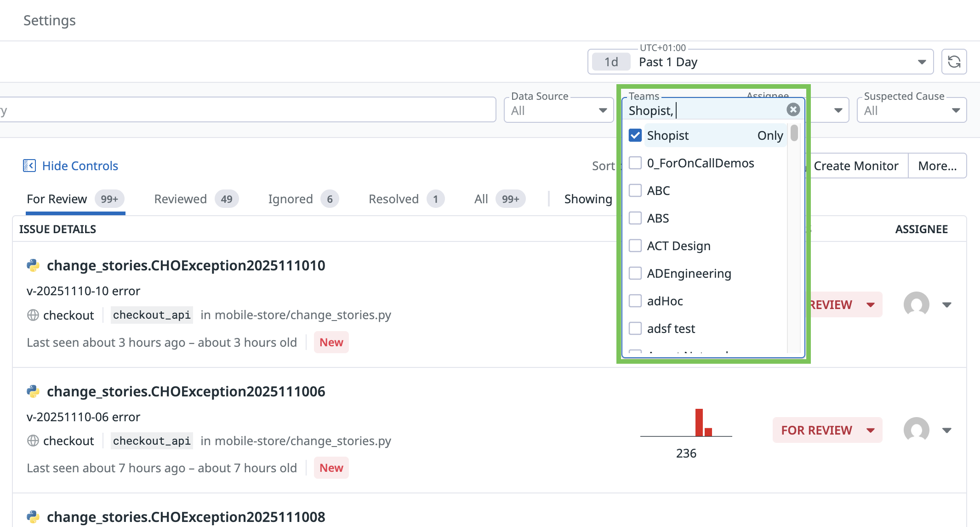Click the Hide Controls panel icon

point(29,166)
